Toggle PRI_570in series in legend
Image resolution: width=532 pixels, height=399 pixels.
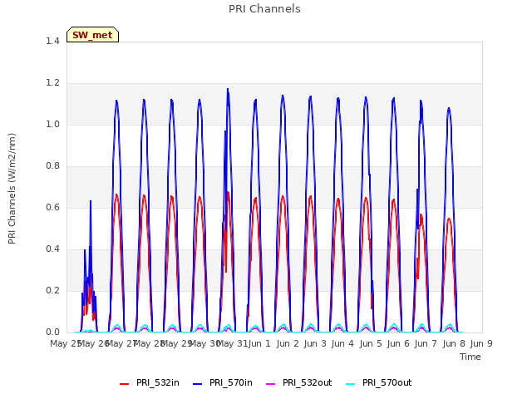(x=223, y=382)
